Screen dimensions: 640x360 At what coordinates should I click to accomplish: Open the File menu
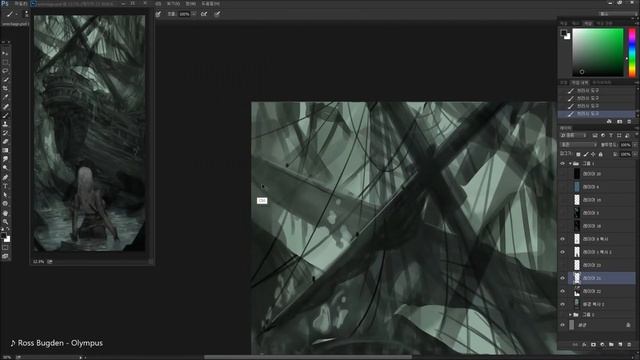pyautogui.click(x=21, y=3)
